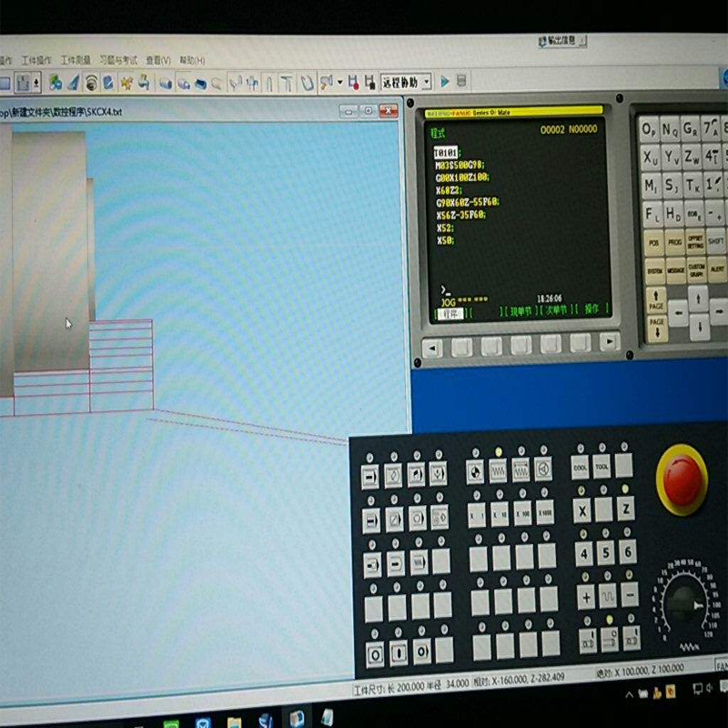The height and width of the screenshot is (728, 728).
Task: Select the Z axis button
Action: 626,509
